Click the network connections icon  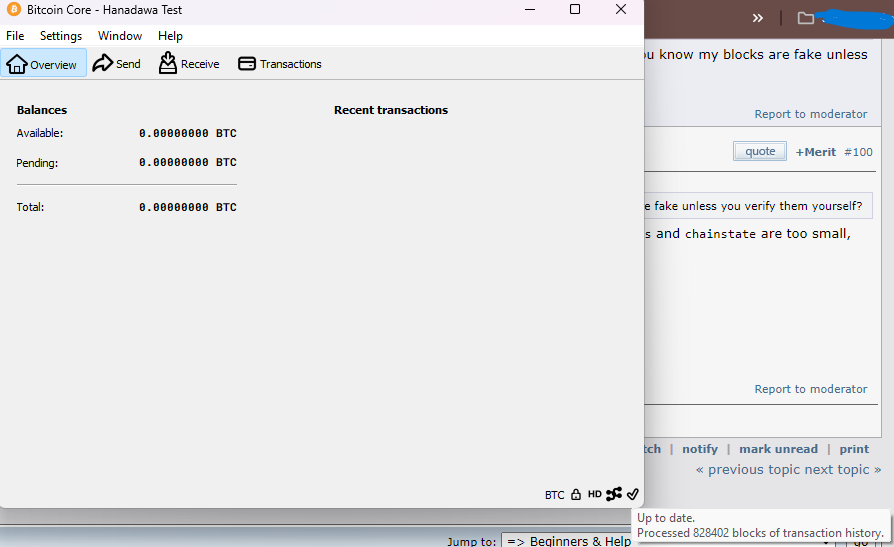(x=614, y=494)
